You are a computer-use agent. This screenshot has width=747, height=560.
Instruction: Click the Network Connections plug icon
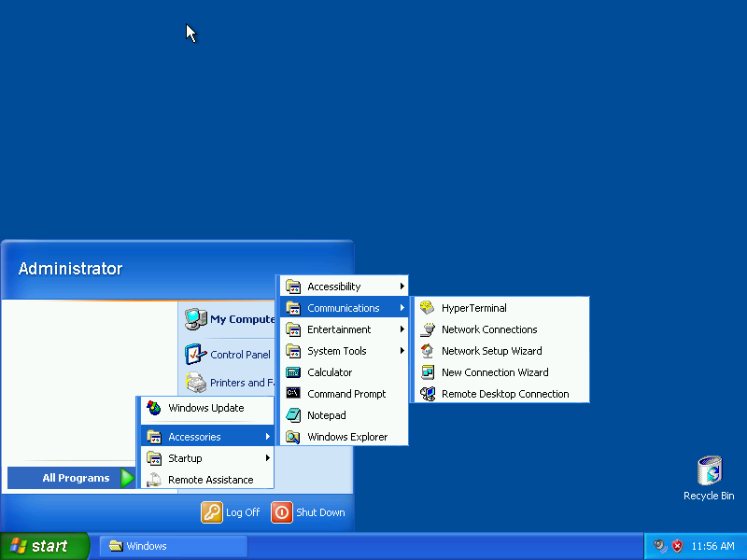(428, 329)
